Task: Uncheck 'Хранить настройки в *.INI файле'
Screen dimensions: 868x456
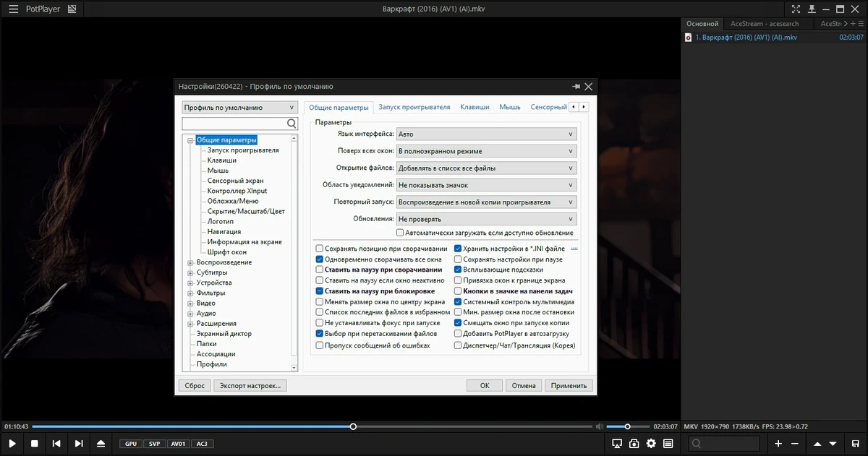Action: (x=458, y=249)
